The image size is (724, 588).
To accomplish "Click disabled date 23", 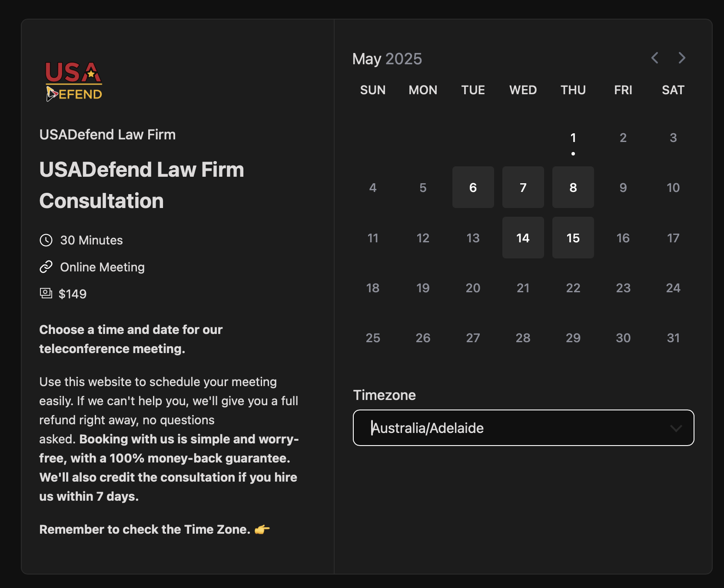I will click(623, 287).
